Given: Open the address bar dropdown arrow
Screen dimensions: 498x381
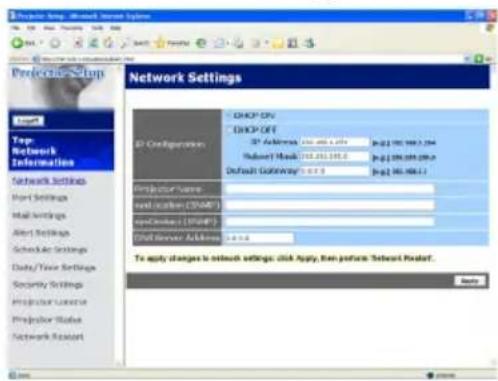Looking at the screenshot, I should (x=468, y=59).
